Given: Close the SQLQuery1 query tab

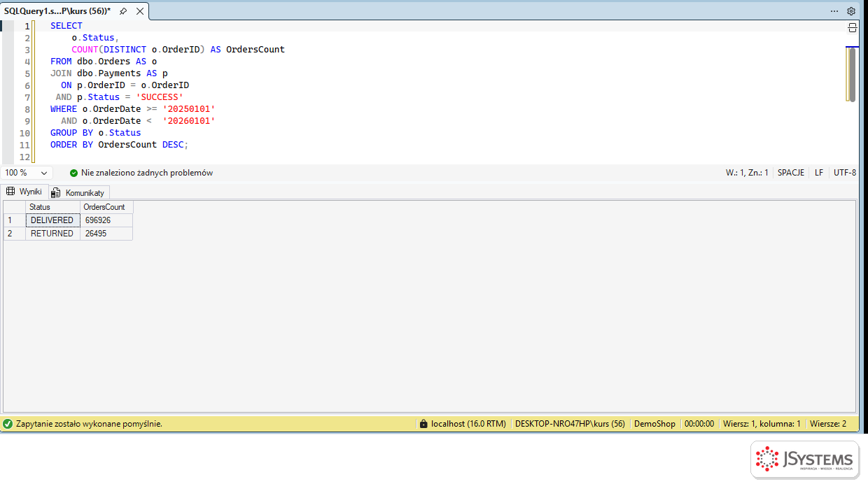Looking at the screenshot, I should coord(140,11).
